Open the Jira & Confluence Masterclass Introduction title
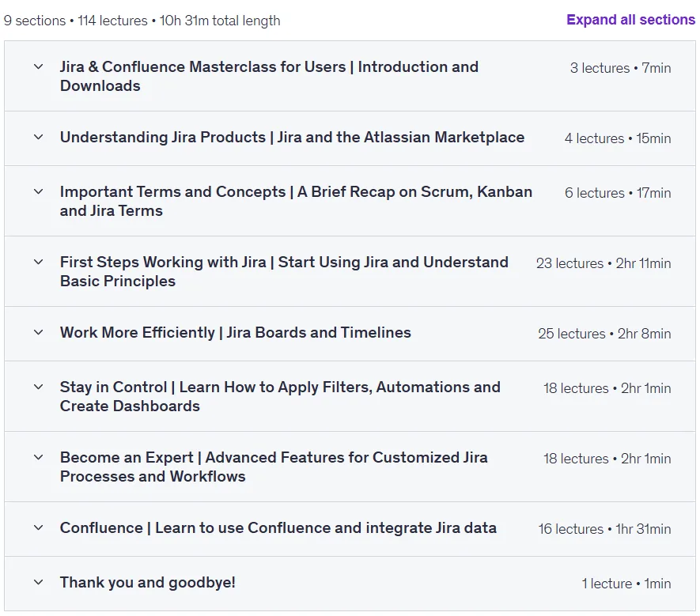Image resolution: width=700 pixels, height=616 pixels. click(269, 76)
